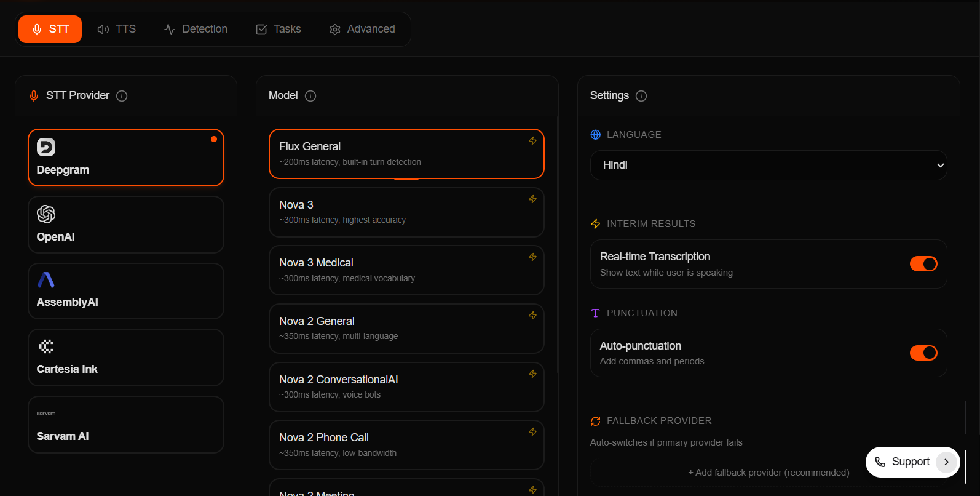
Task: Click the PUNCTUATION heading
Action: [x=642, y=313]
